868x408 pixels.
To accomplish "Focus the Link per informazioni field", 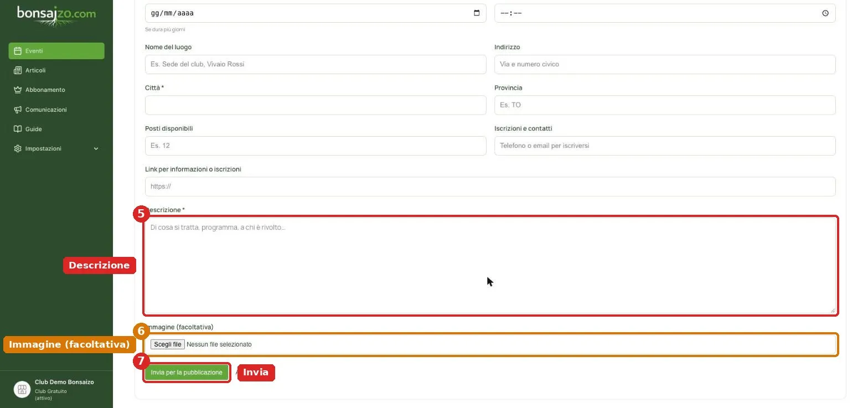I will click(x=490, y=187).
